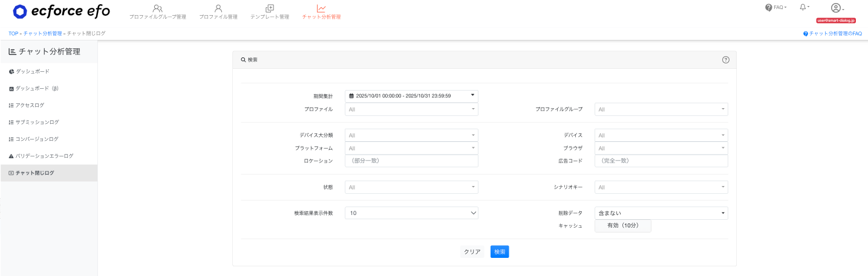Toggle the キャッシュ 有効（10分）button

(622, 225)
